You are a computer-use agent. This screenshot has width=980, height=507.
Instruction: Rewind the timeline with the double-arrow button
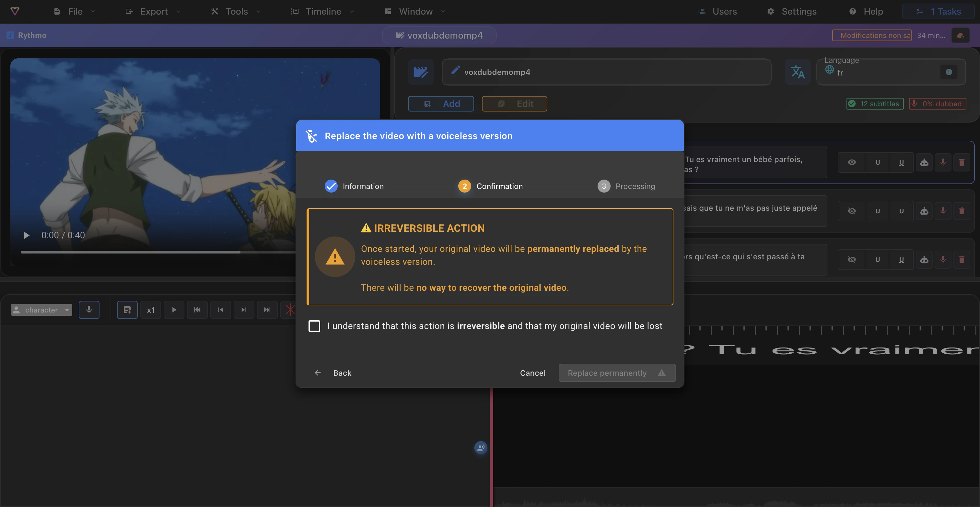197,310
